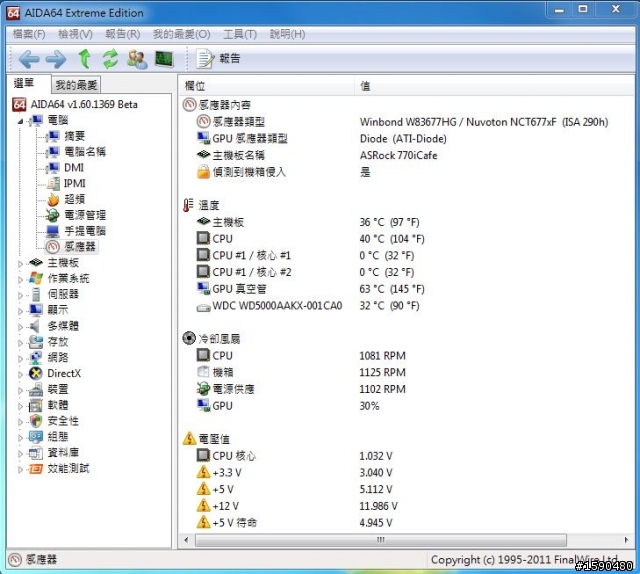This screenshot has width=640, height=574.
Task: Expand the 主機板 tree node
Action: 20,264
